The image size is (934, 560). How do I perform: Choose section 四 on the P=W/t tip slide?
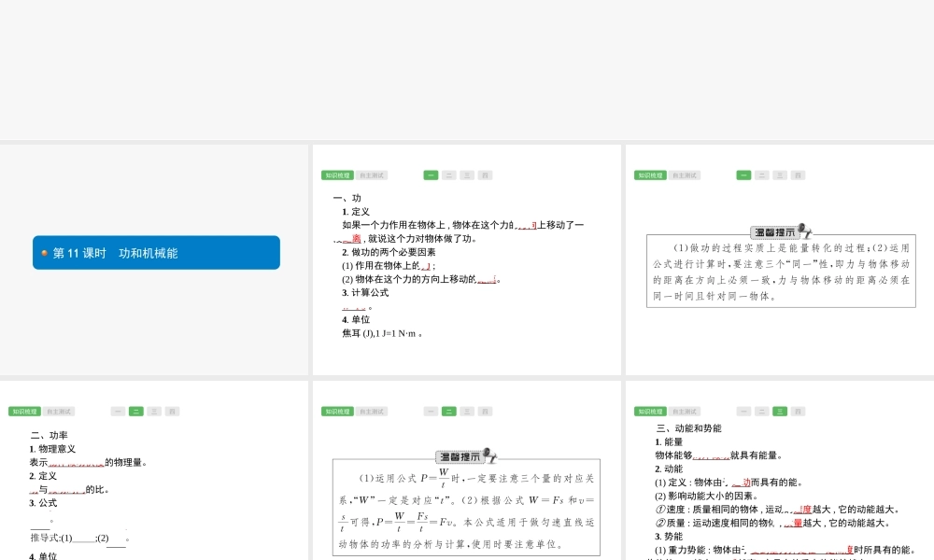(485, 412)
